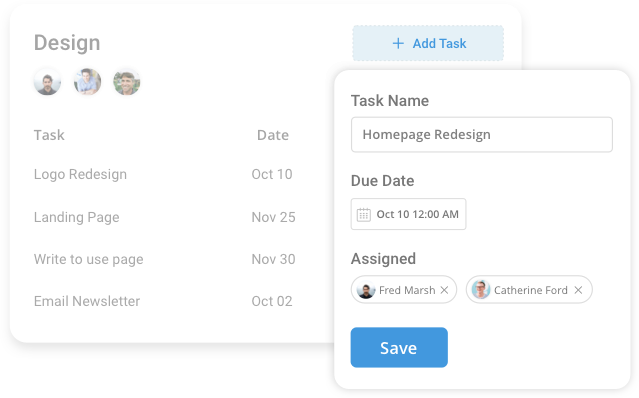Select the first team member avatar
Image resolution: width=639 pixels, height=398 pixels.
tap(47, 82)
